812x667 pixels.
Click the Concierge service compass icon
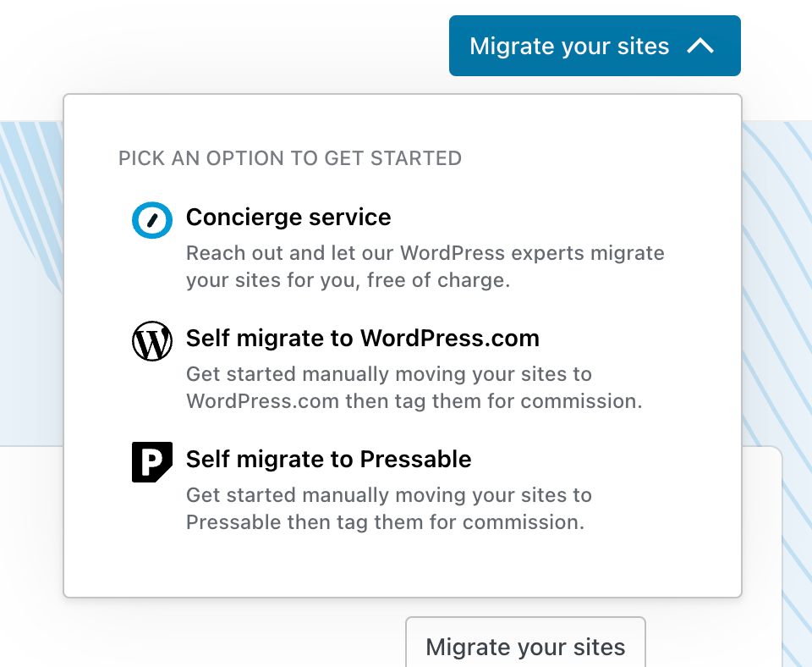click(x=152, y=220)
